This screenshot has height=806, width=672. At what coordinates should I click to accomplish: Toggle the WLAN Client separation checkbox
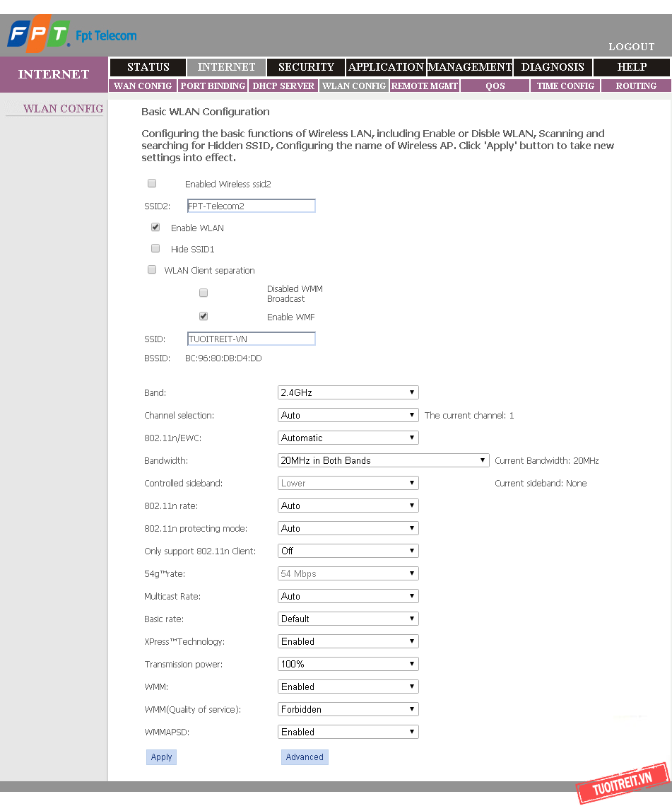point(152,270)
